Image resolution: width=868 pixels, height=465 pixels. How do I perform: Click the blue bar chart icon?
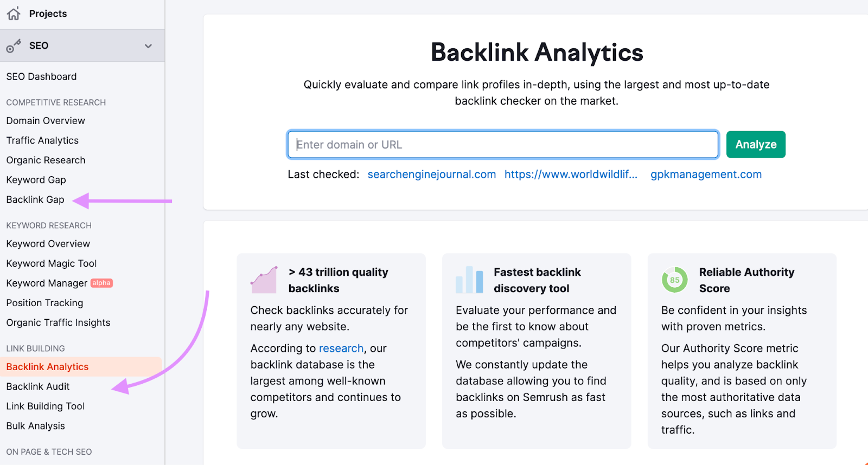469,280
